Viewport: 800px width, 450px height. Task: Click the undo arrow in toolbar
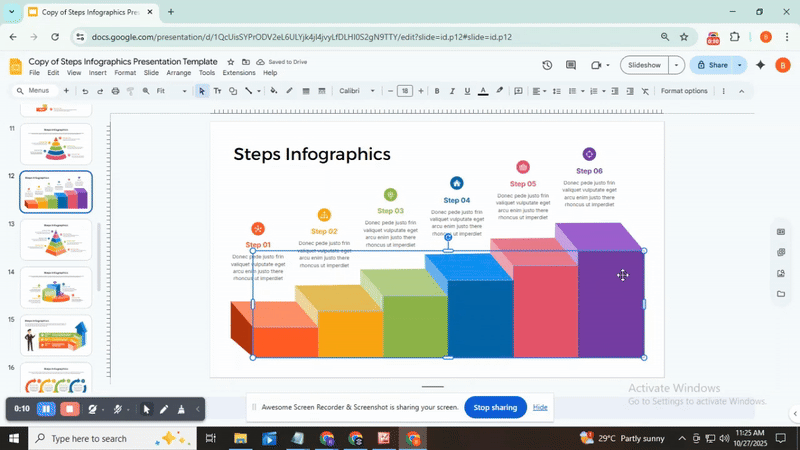[x=85, y=91]
